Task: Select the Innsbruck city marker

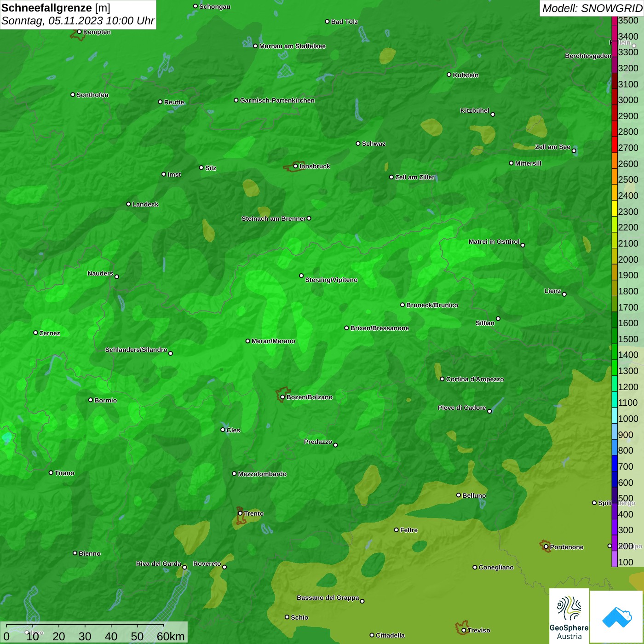Action: pyautogui.click(x=295, y=166)
